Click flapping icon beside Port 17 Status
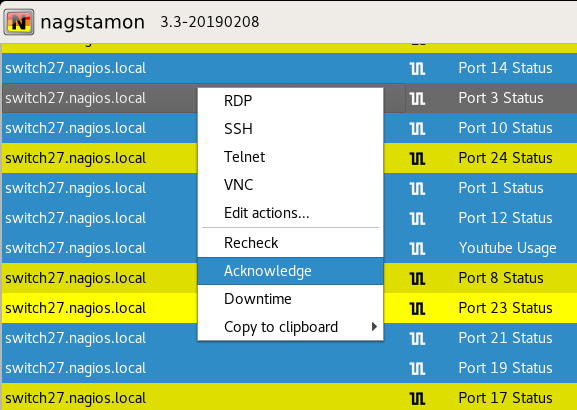Image resolution: width=577 pixels, height=410 pixels. click(417, 398)
